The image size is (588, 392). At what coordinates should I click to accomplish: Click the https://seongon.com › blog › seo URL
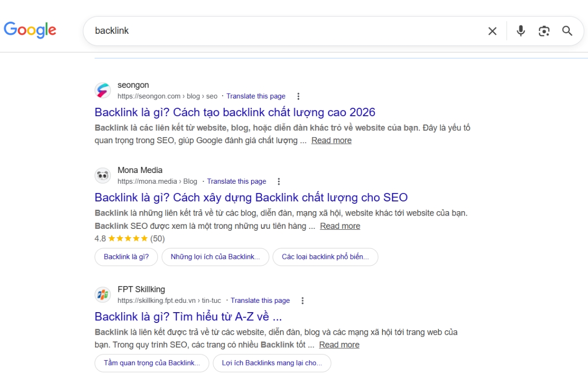pos(167,97)
